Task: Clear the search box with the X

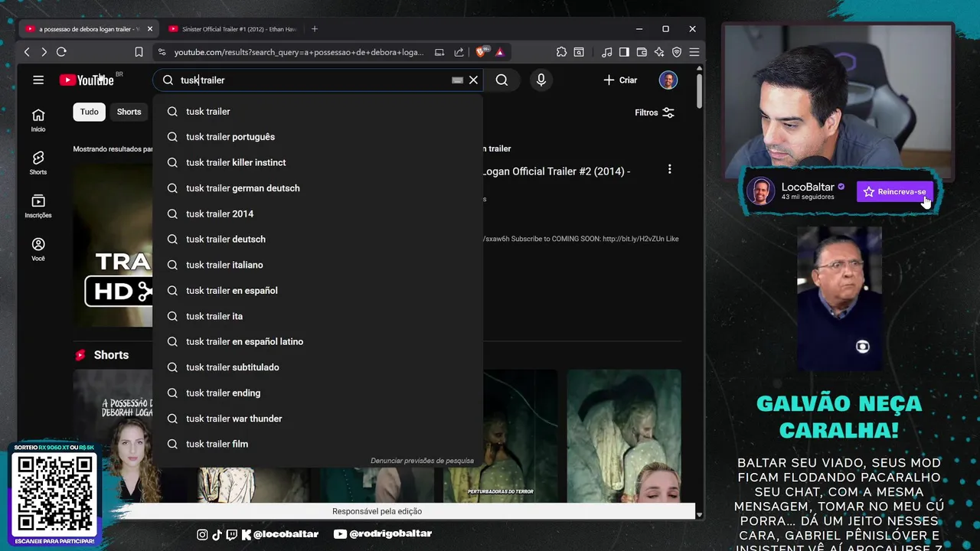Action: coord(473,80)
